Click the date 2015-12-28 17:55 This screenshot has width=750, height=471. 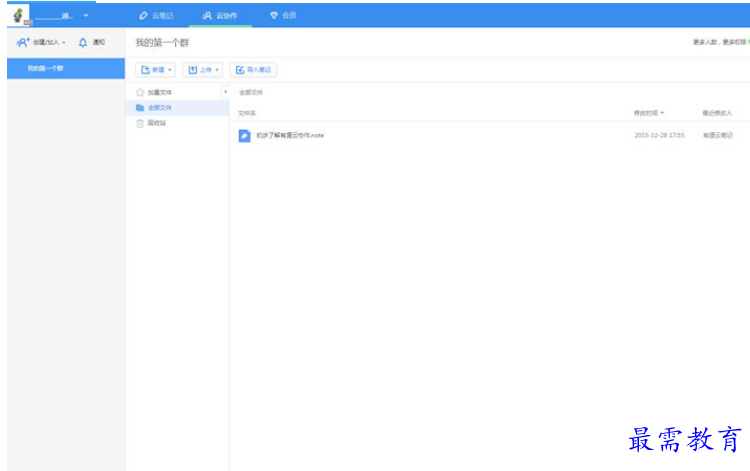coord(659,135)
